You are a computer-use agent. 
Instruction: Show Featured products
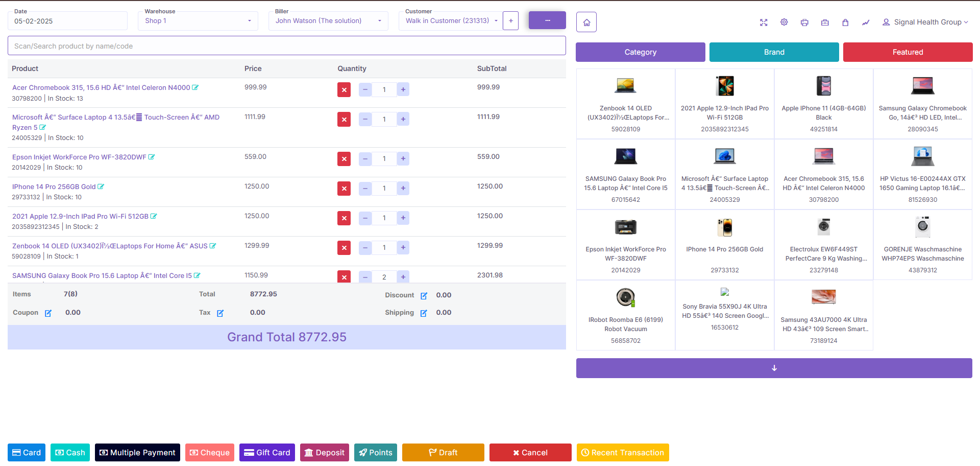point(908,52)
